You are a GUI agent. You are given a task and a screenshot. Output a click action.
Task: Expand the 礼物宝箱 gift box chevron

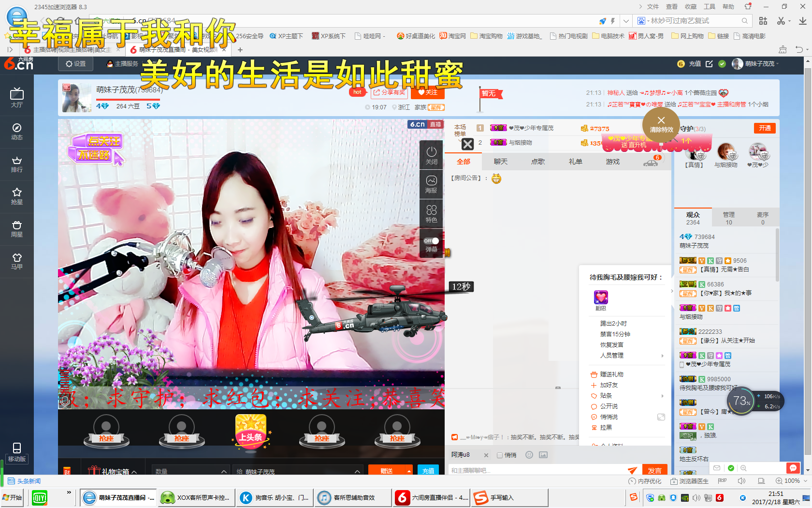(x=134, y=472)
